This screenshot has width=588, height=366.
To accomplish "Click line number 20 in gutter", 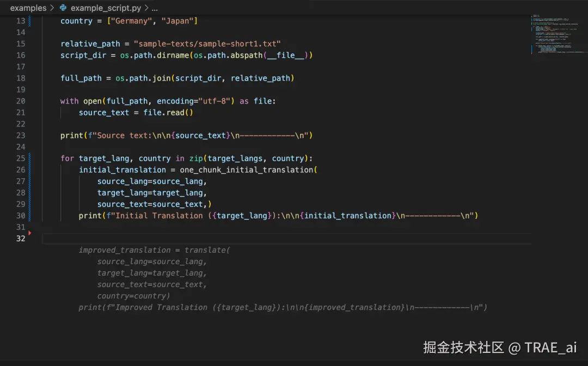I will click(21, 101).
